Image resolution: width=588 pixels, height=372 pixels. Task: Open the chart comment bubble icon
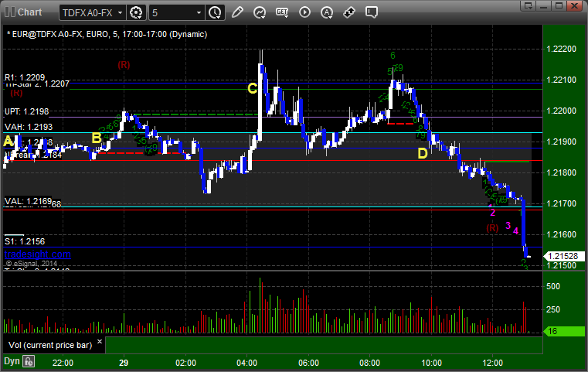[371, 12]
